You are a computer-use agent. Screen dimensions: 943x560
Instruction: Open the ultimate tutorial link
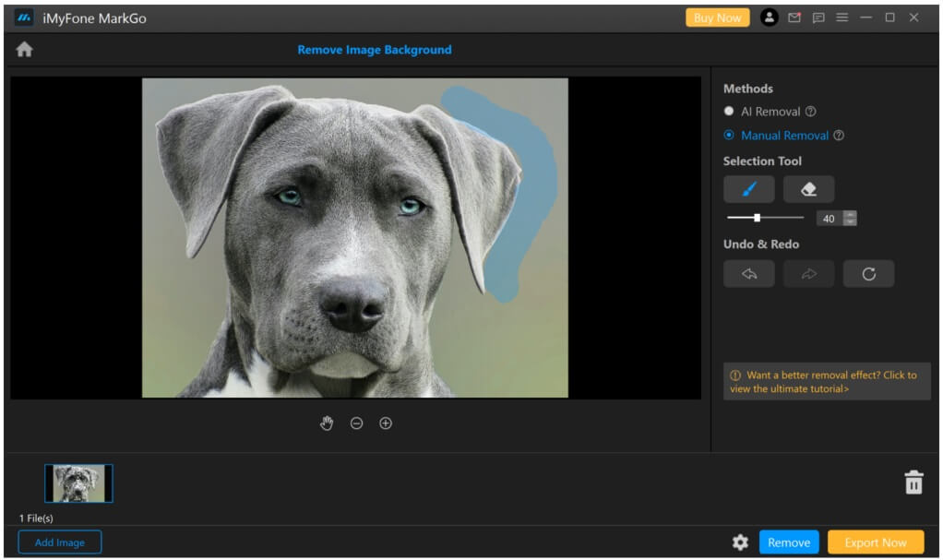click(827, 382)
